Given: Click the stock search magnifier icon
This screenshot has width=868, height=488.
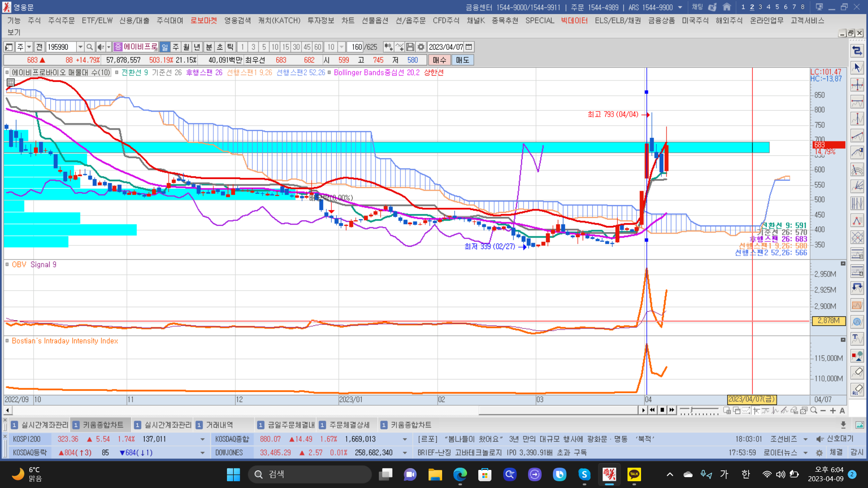Looking at the screenshot, I should coord(90,47).
